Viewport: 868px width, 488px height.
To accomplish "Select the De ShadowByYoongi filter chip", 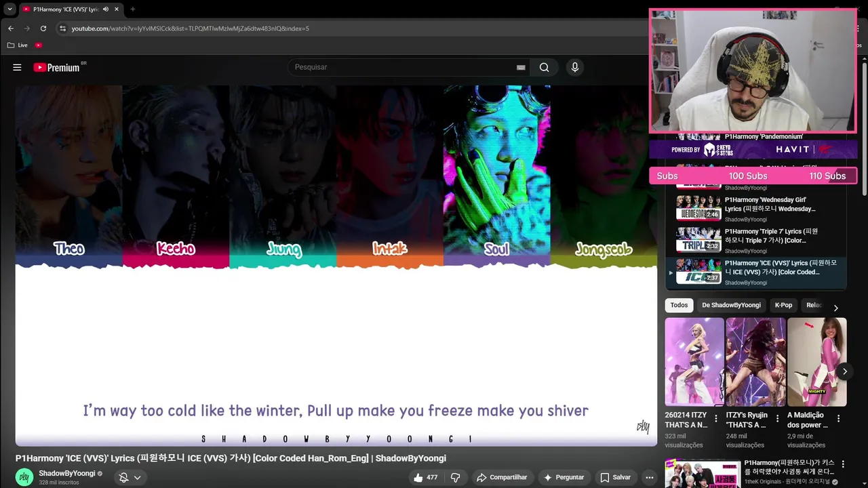I will pos(731,305).
